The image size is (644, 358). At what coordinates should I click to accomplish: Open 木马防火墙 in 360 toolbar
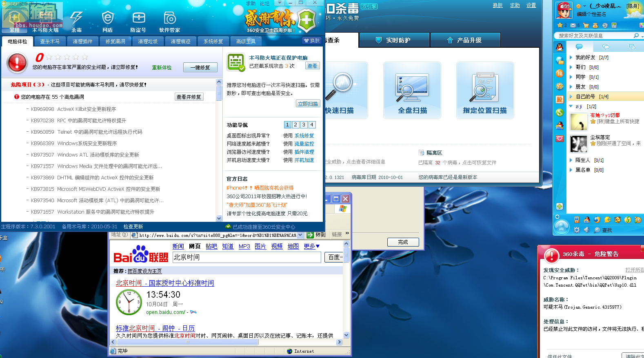pyautogui.click(x=45, y=21)
